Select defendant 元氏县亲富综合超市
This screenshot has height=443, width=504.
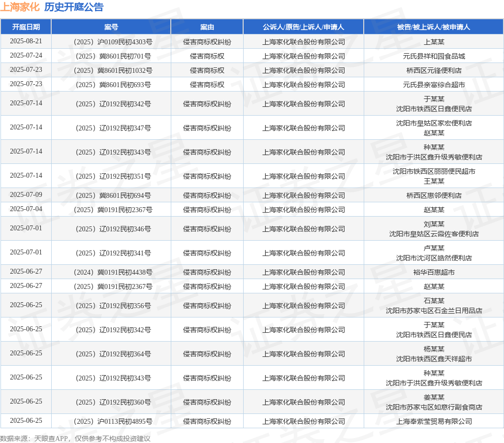pyautogui.click(x=434, y=85)
